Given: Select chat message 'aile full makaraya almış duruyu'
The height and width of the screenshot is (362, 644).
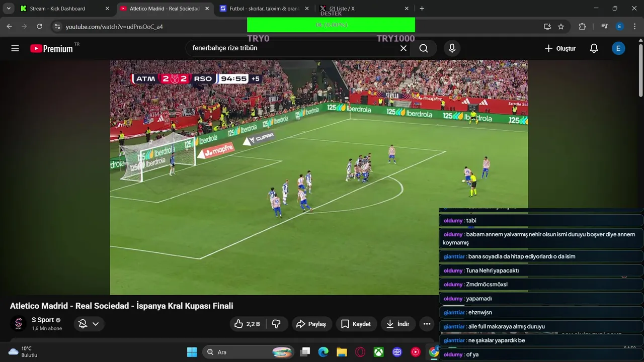Looking at the screenshot, I should click(541, 326).
